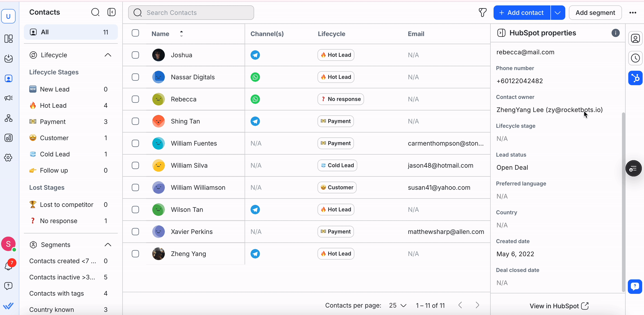Open Rebecca's No response lifecycle dropdown

click(340, 99)
